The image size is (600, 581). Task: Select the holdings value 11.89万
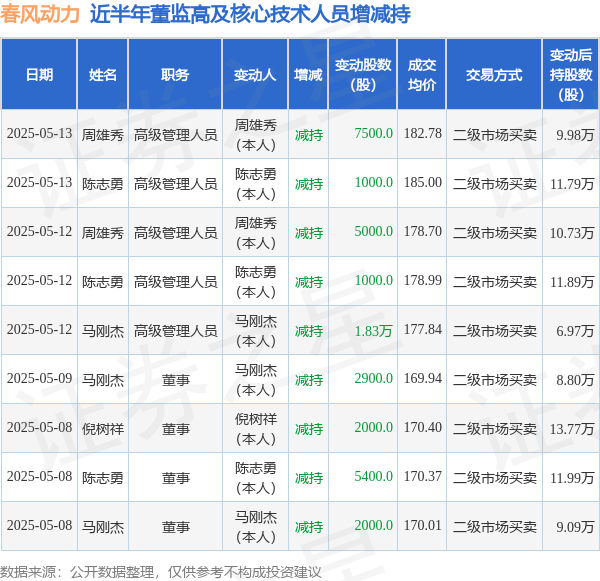(572, 281)
